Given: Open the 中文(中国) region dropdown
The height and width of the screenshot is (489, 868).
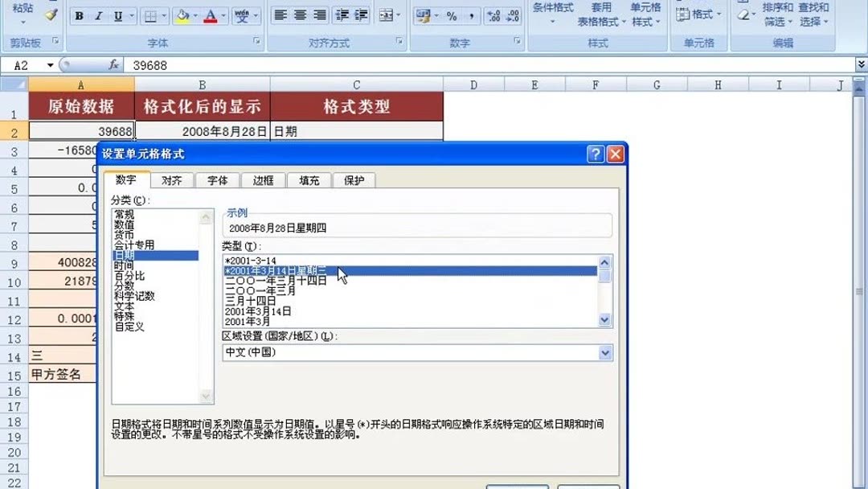Looking at the screenshot, I should click(604, 352).
